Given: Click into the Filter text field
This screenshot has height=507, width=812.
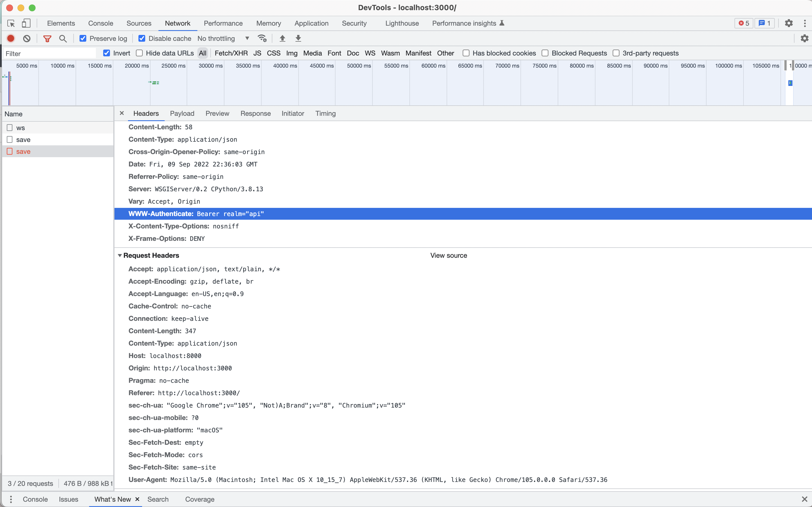Looking at the screenshot, I should 50,54.
